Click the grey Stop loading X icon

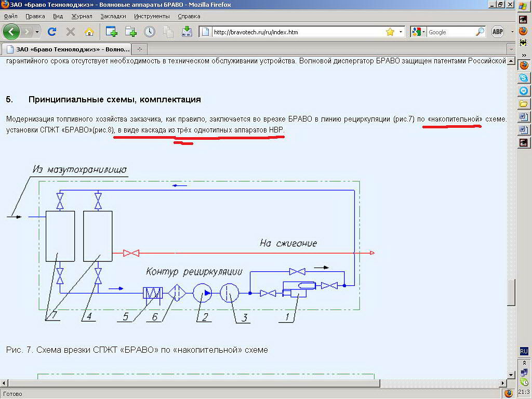71,32
